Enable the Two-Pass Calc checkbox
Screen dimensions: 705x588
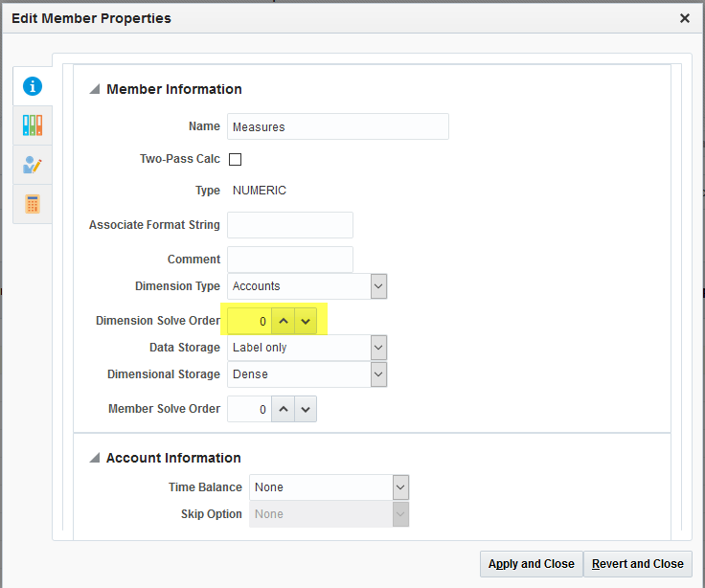click(235, 159)
